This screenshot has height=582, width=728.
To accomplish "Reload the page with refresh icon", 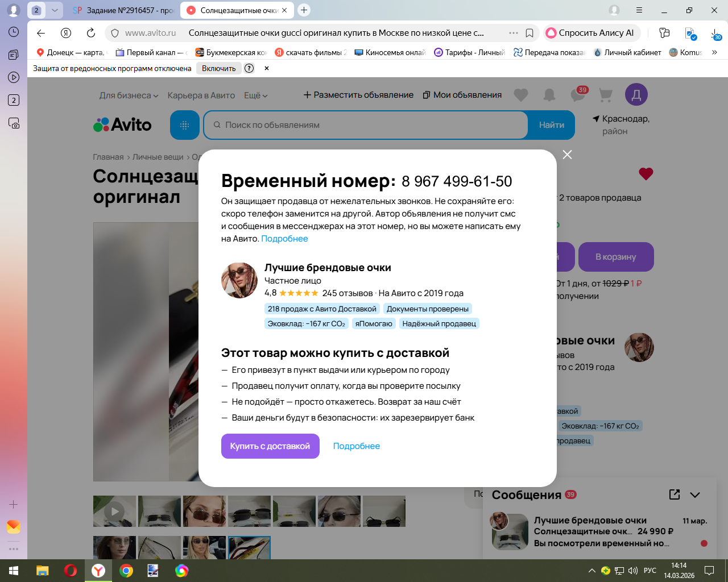I will coord(91,33).
